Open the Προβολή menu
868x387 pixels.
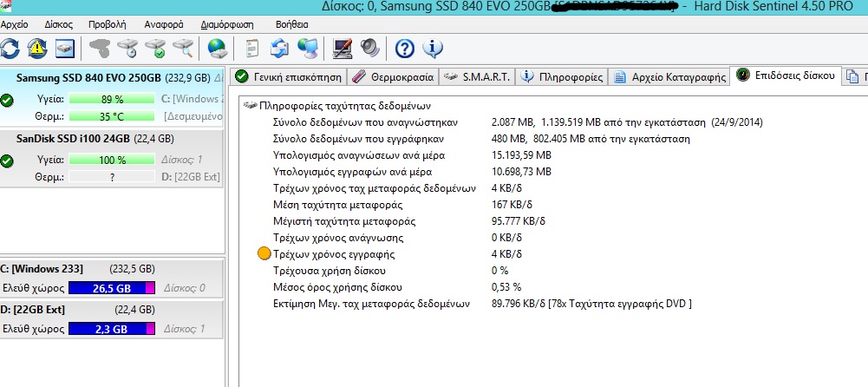108,24
